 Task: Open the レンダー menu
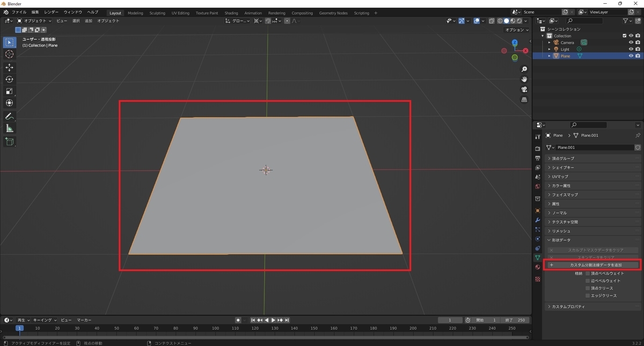52,12
